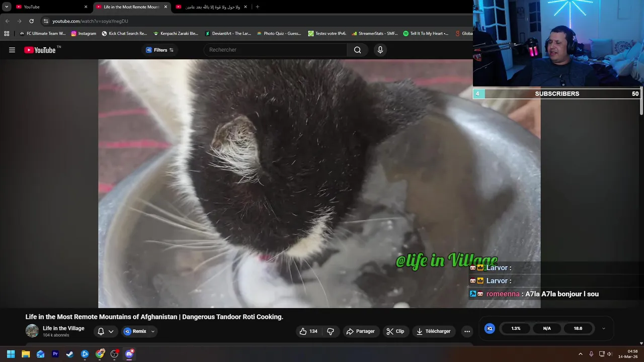This screenshot has width=644, height=362.
Task: Activate voice search microphone
Action: pos(380,50)
